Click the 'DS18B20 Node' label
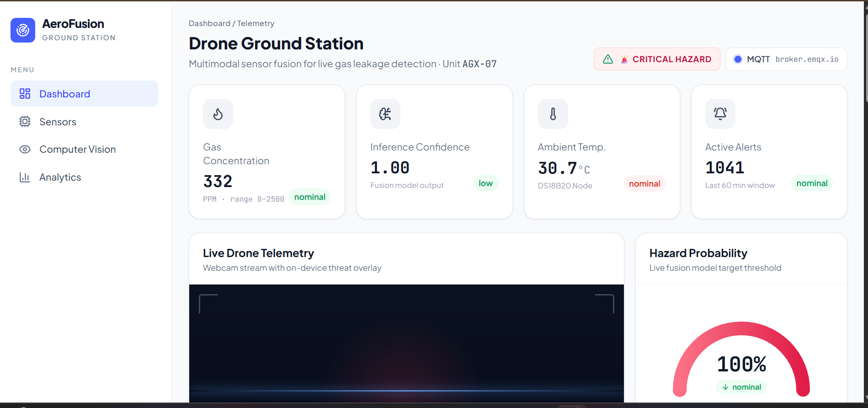Screen dimensions: 868x408 click(565, 186)
